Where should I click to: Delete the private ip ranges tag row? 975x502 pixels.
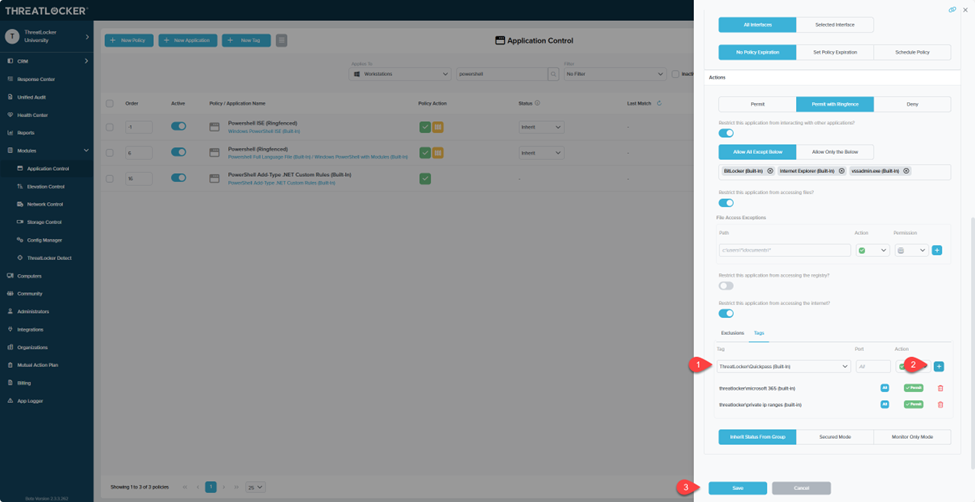click(x=940, y=404)
